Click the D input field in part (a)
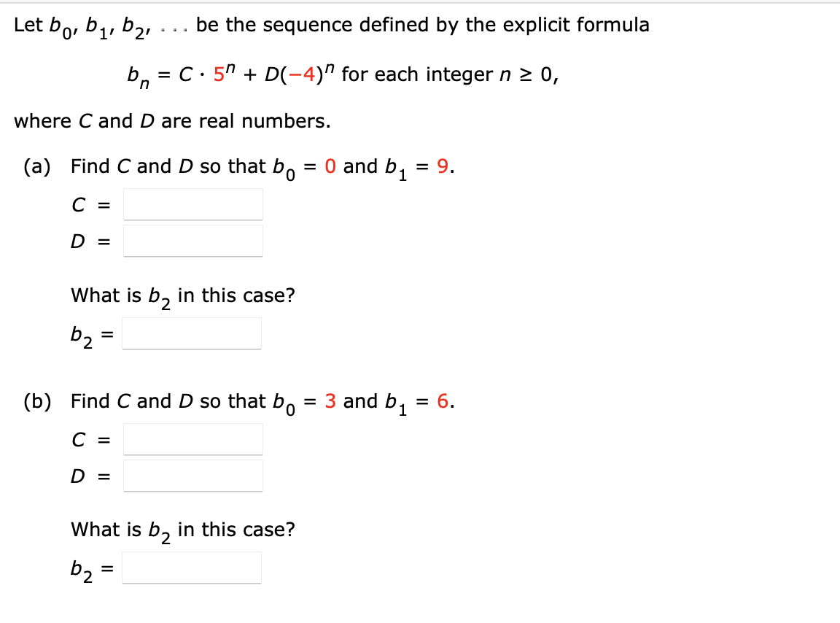This screenshot has width=840, height=623. (192, 241)
